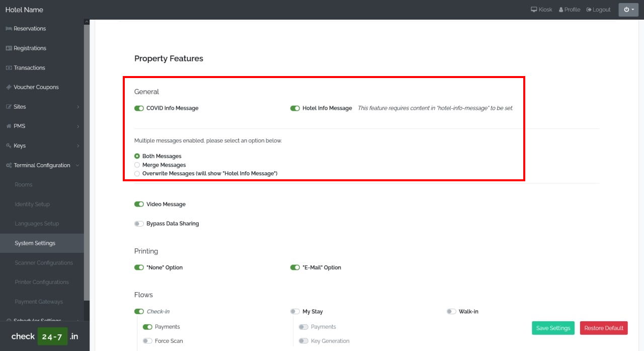Click the check24-7.in logo
Image resolution: width=644 pixels, height=351 pixels.
click(x=45, y=336)
